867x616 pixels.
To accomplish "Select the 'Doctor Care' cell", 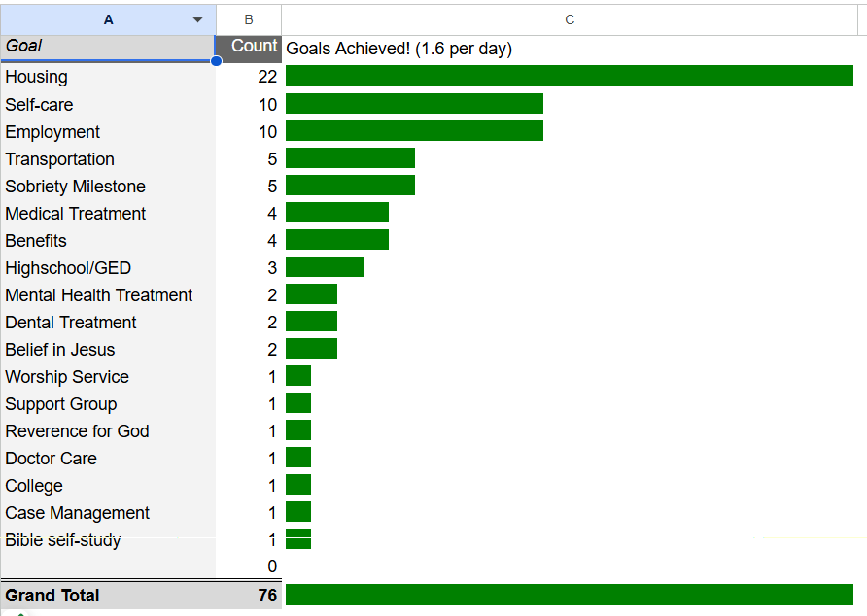I will click(x=108, y=458).
